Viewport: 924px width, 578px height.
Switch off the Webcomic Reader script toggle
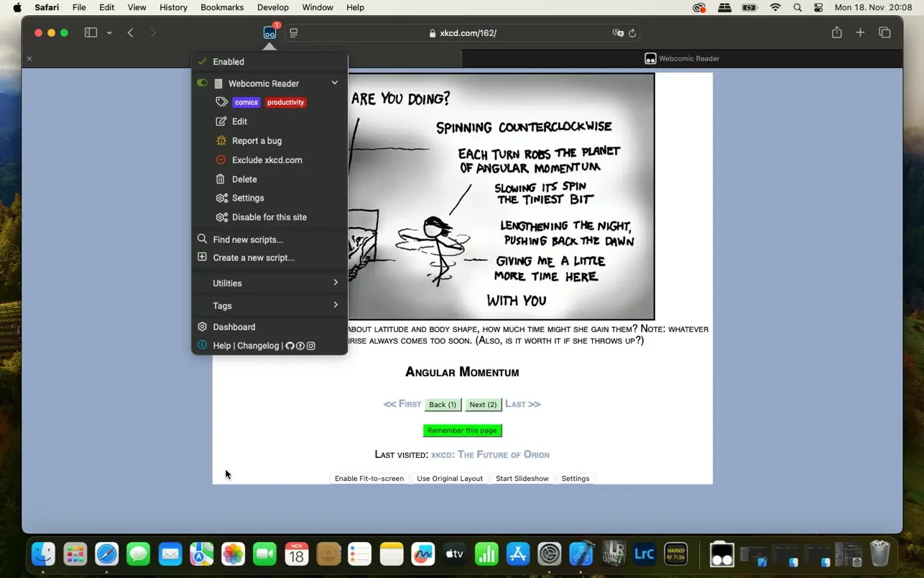click(203, 83)
